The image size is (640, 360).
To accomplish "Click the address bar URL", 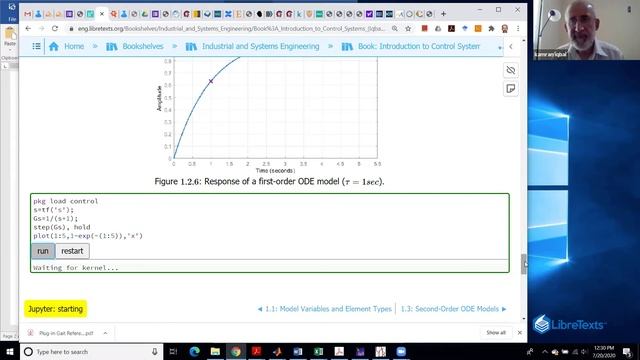I will (x=231, y=29).
